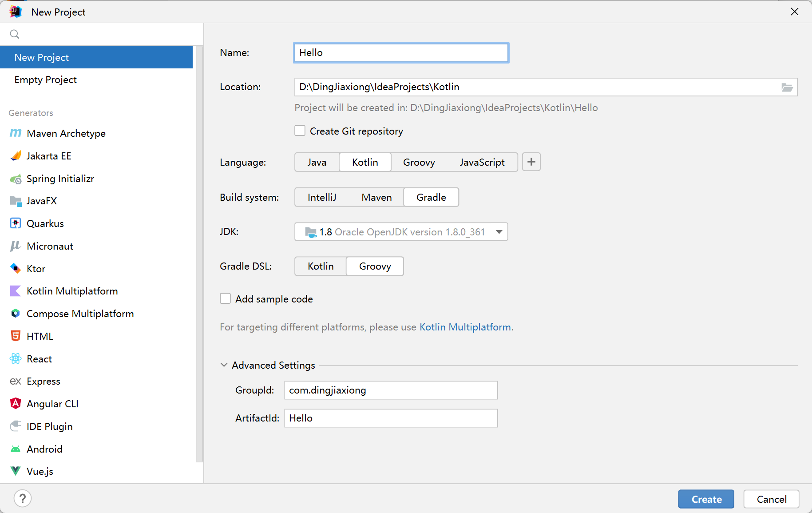Click the Compose Multiplatform label
812x513 pixels.
[80, 314]
